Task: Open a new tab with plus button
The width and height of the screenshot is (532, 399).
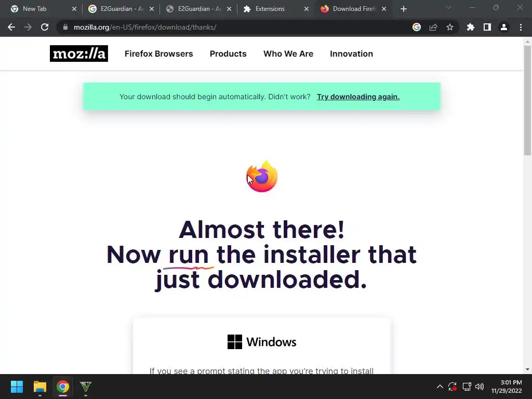Action: pos(403,9)
